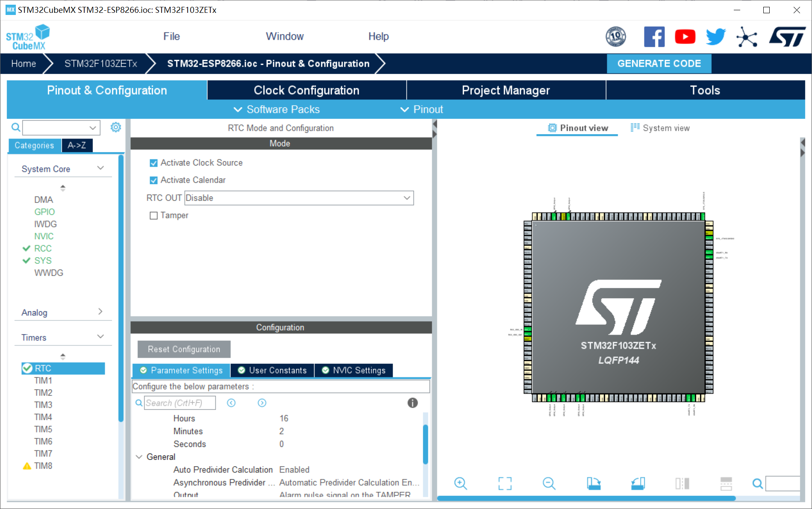Click the parameter search magnifier icon

point(139,403)
